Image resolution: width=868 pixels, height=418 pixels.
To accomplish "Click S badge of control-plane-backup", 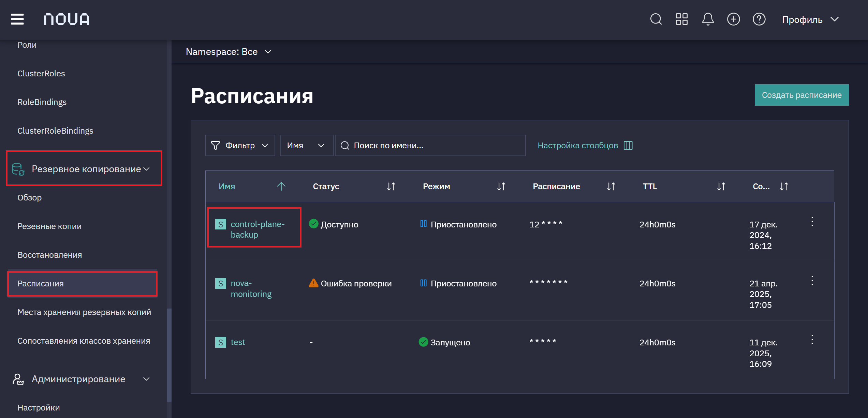I will pos(221,224).
